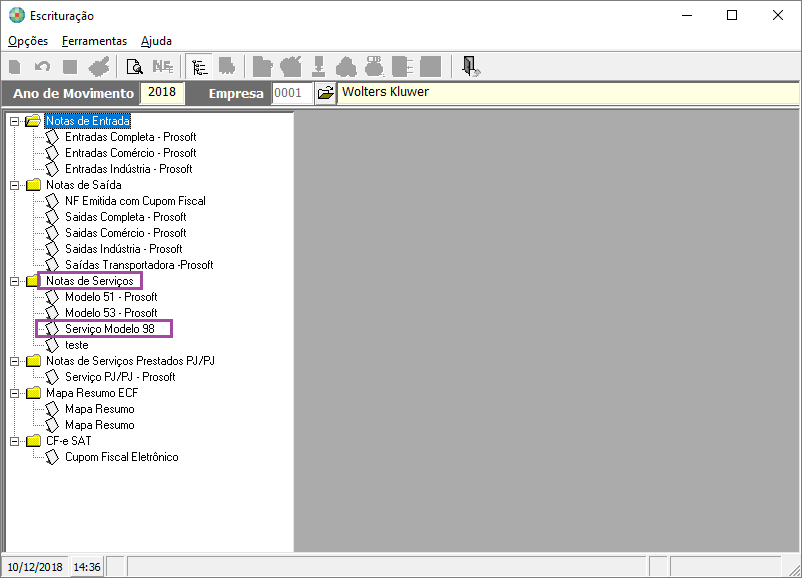The width and height of the screenshot is (802, 578).
Task: Collapse the CF-e SAT branch
Action: 14,441
